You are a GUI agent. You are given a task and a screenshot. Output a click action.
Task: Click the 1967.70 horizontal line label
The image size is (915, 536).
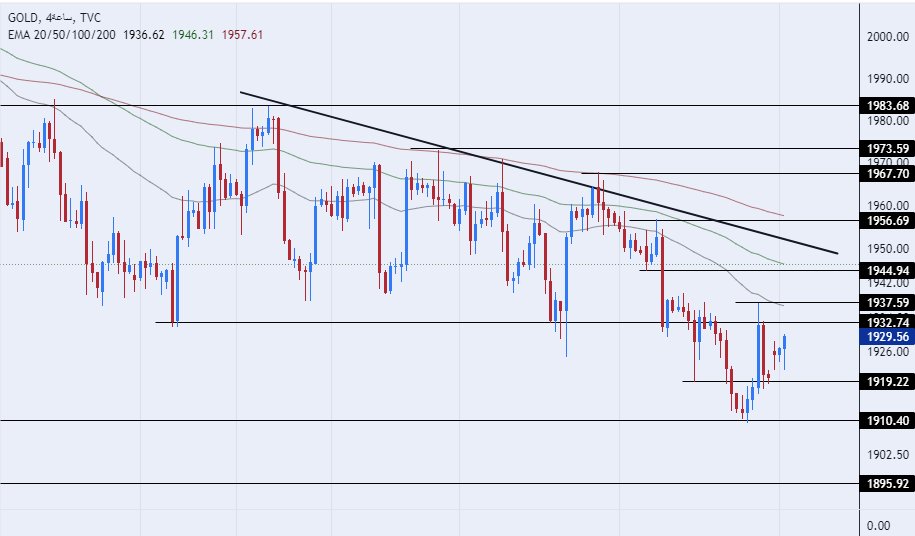point(887,173)
